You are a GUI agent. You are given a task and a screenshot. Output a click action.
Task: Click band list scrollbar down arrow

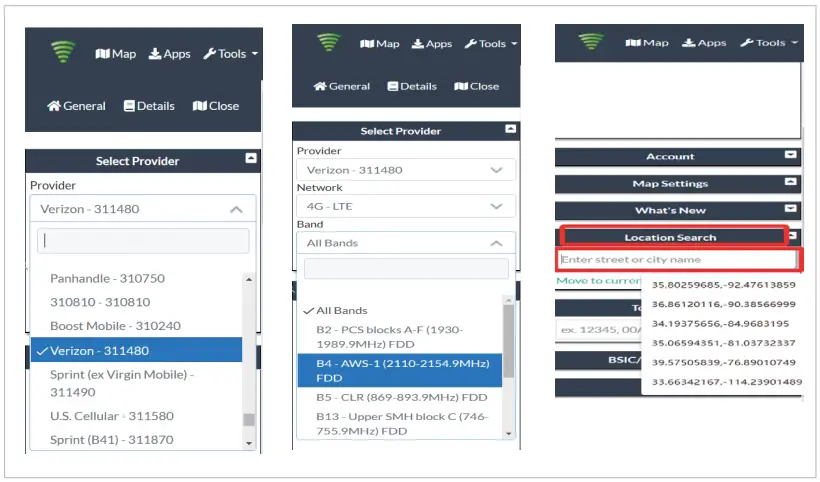tap(508, 433)
